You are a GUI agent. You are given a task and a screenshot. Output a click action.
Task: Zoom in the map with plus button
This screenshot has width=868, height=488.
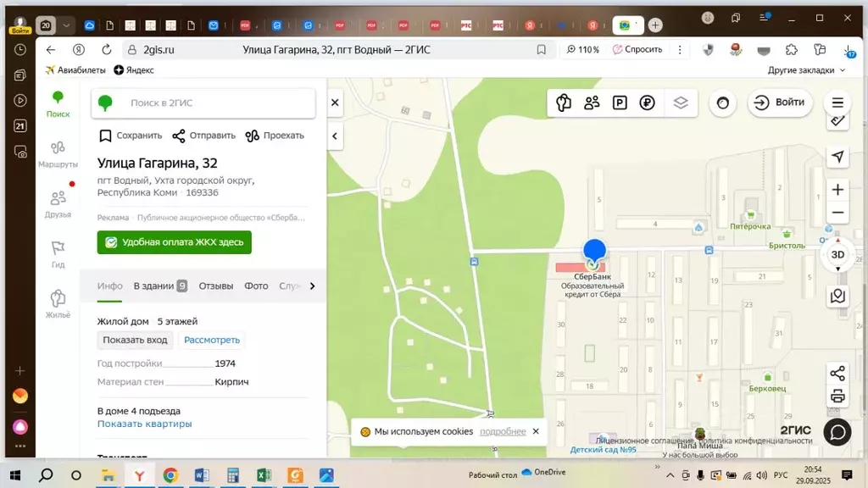(x=837, y=190)
